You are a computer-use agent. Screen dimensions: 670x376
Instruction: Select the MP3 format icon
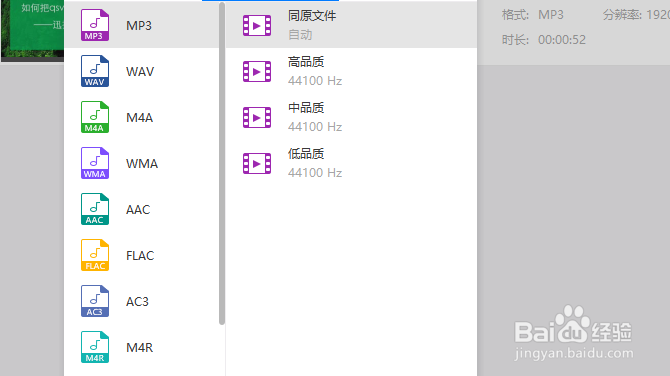tap(95, 25)
